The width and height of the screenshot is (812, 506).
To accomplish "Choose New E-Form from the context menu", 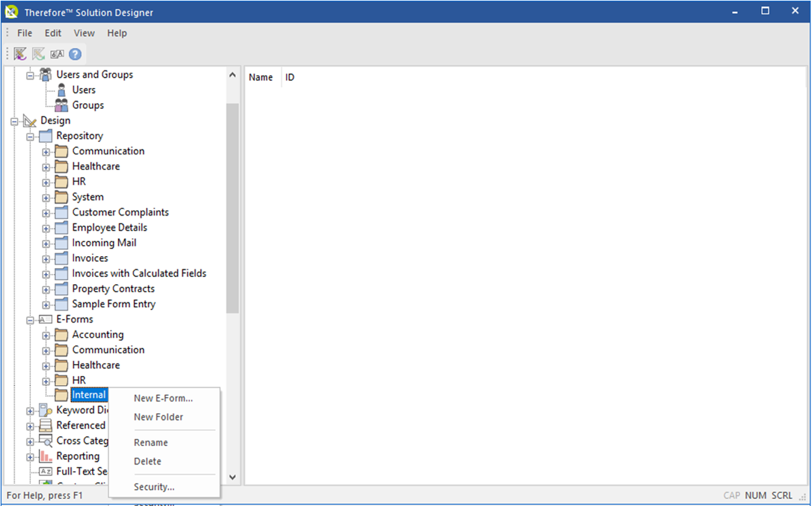I will tap(163, 398).
